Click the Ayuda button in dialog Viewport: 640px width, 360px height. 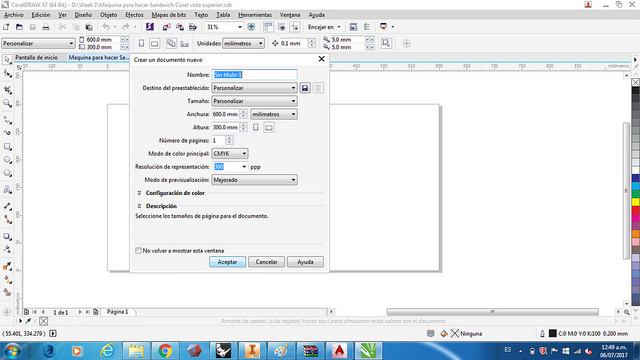coord(305,262)
